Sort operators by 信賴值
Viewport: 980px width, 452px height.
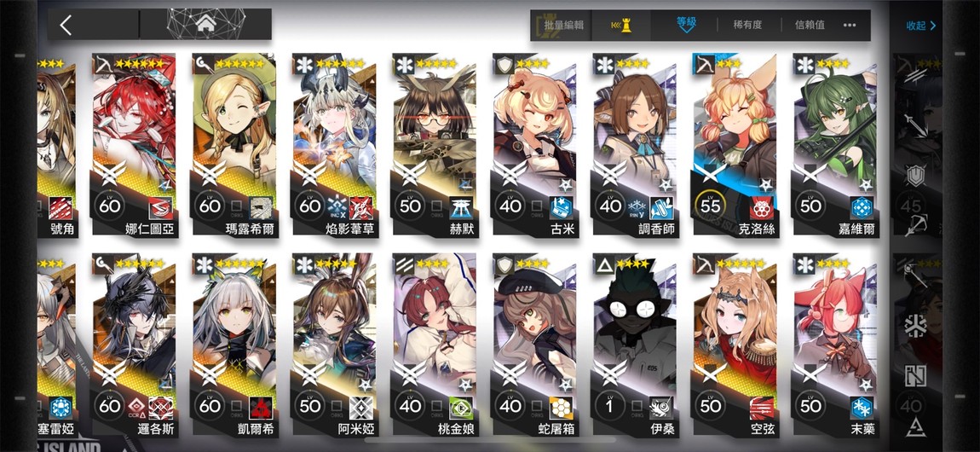coord(810,25)
